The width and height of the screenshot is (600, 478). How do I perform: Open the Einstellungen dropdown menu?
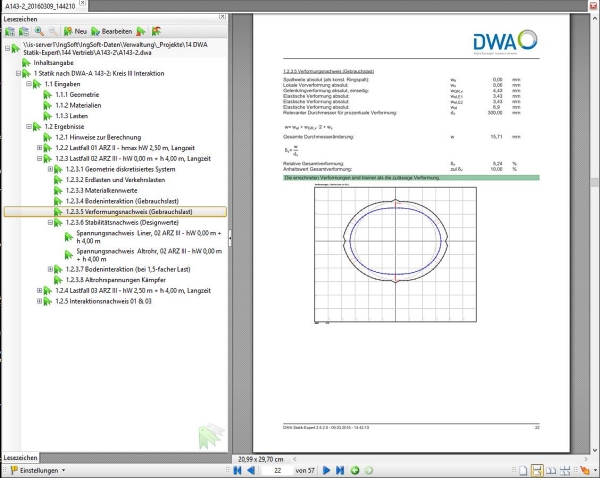[40, 469]
